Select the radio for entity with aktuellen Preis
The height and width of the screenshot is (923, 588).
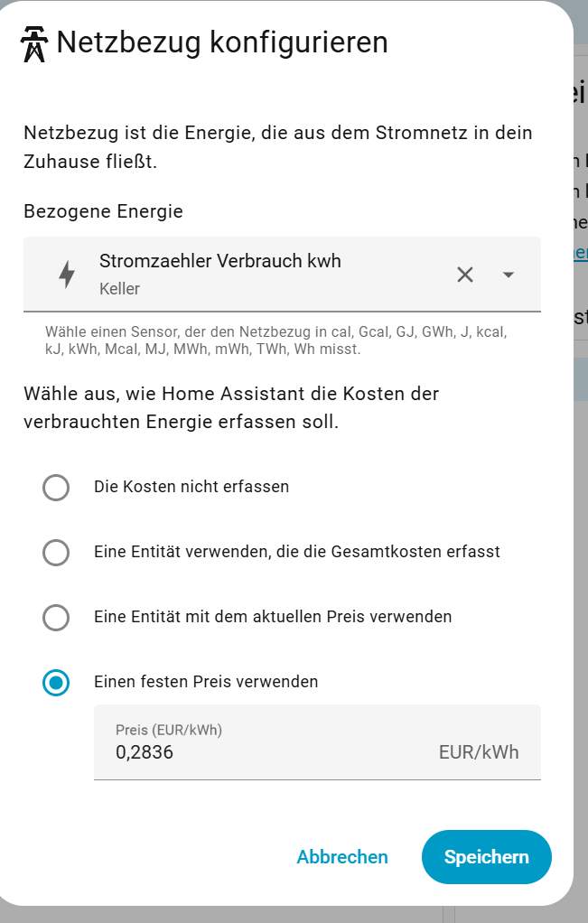56,618
